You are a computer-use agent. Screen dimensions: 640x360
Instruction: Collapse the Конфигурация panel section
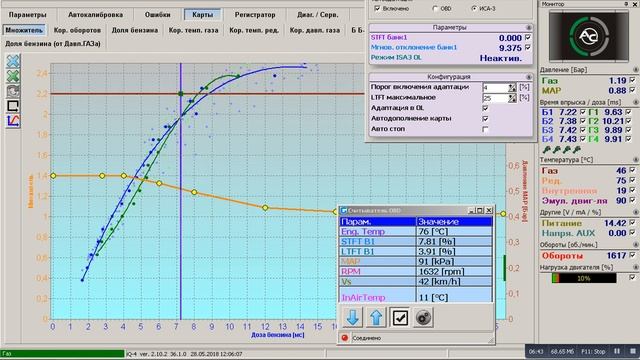[529, 77]
